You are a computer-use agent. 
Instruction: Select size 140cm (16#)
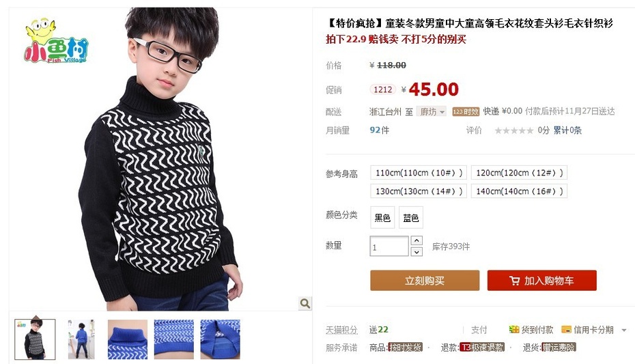pyautogui.click(x=519, y=191)
